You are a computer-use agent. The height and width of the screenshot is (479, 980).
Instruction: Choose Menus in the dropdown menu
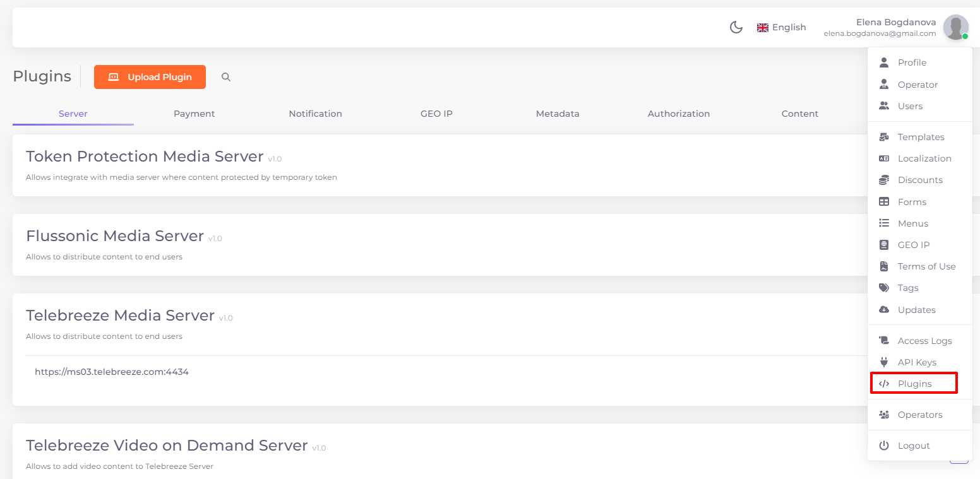pos(920,223)
